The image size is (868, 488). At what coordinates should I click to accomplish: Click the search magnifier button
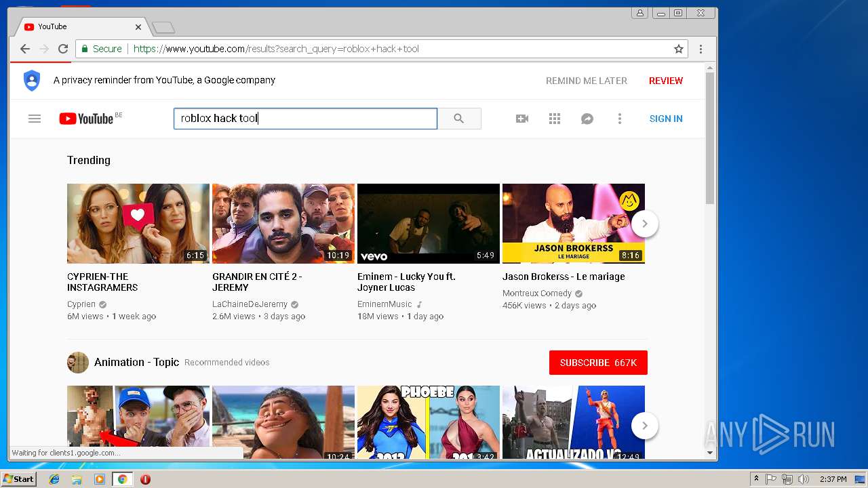pos(459,119)
